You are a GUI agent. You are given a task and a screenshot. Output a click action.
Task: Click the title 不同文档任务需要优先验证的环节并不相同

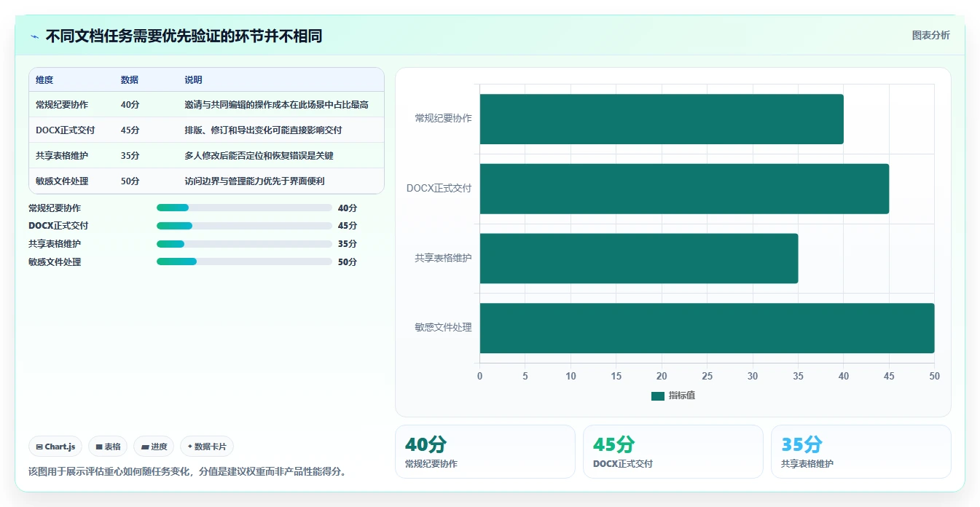pos(184,36)
